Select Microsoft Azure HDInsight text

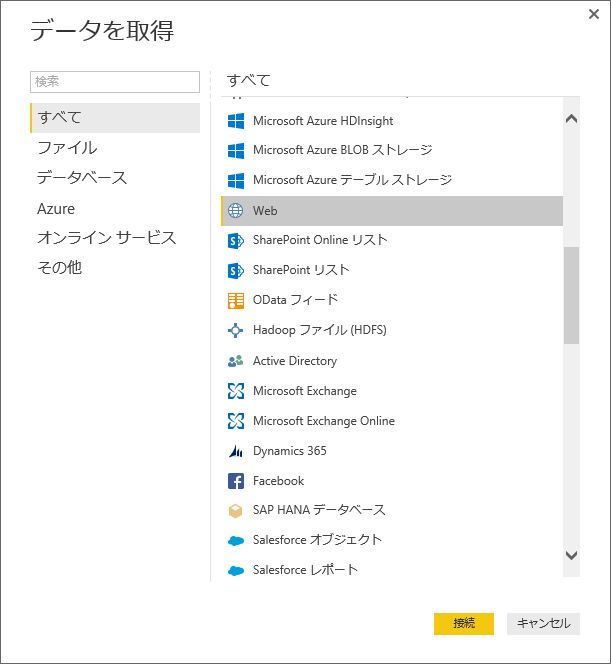pos(323,121)
